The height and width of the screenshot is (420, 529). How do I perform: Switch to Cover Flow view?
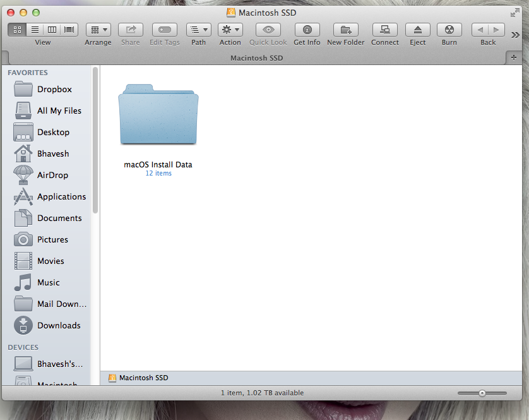pyautogui.click(x=69, y=30)
